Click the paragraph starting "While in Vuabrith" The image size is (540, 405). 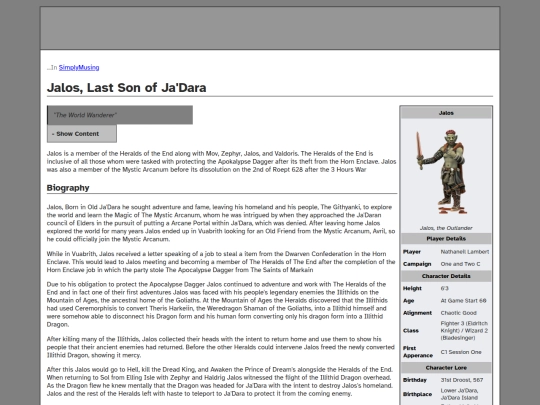tap(221, 262)
